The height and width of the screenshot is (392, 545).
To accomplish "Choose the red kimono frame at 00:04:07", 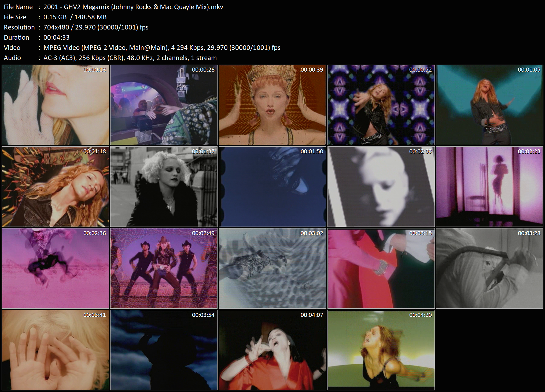I will coord(272,350).
